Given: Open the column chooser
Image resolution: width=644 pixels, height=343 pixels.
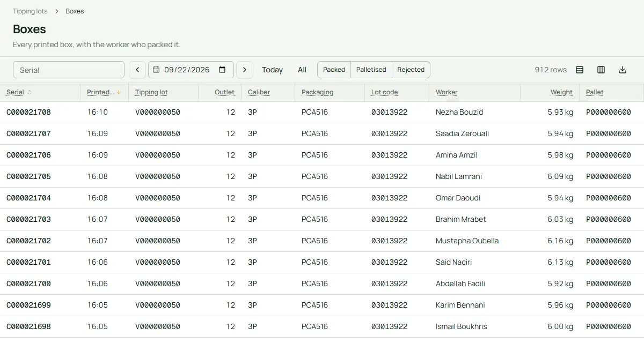Looking at the screenshot, I should pyautogui.click(x=601, y=70).
